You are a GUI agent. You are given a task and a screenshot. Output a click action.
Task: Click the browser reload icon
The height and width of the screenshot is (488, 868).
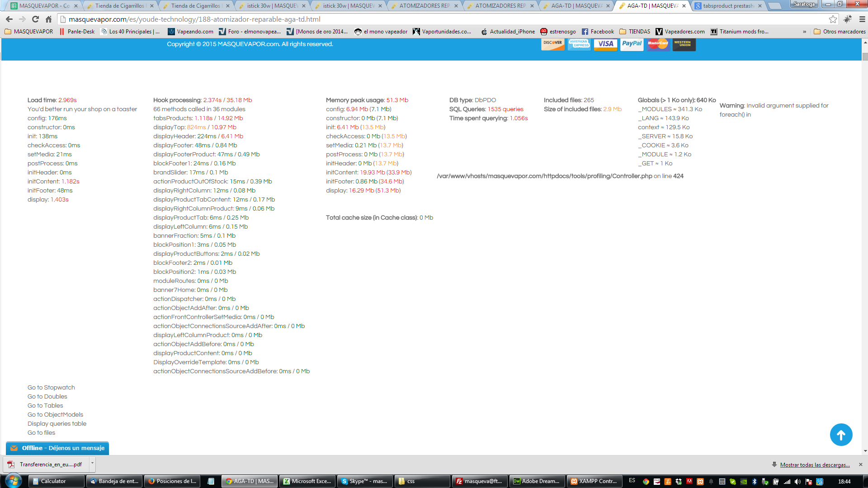click(36, 19)
